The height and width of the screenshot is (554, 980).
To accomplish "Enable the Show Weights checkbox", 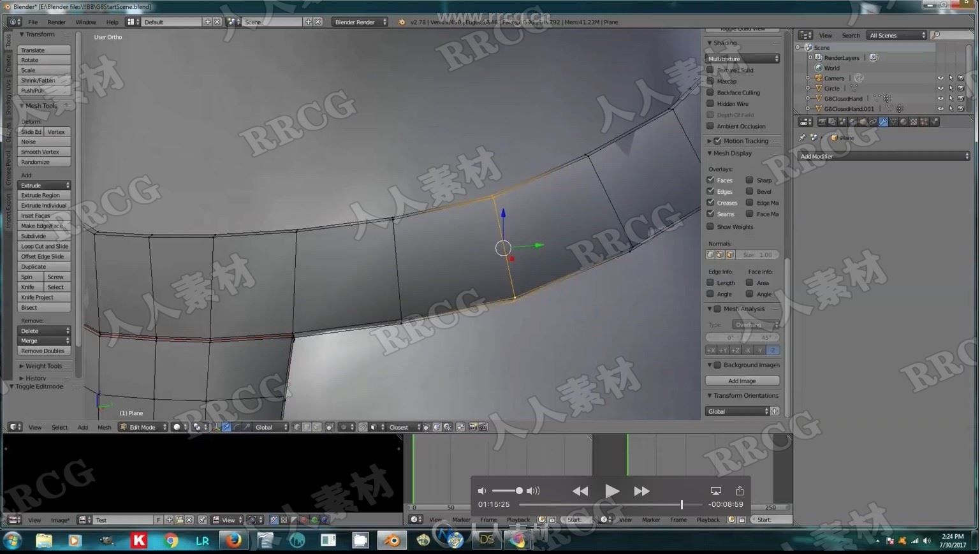I will point(710,226).
